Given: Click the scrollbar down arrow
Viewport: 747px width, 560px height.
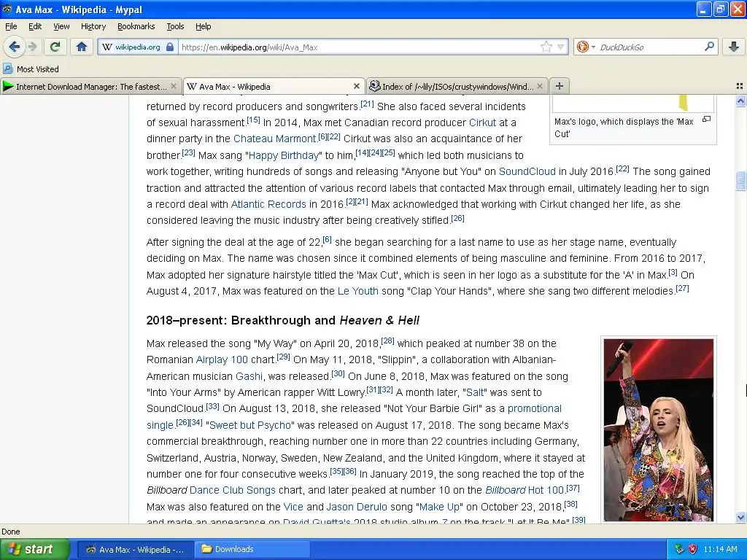Looking at the screenshot, I should point(740,517).
